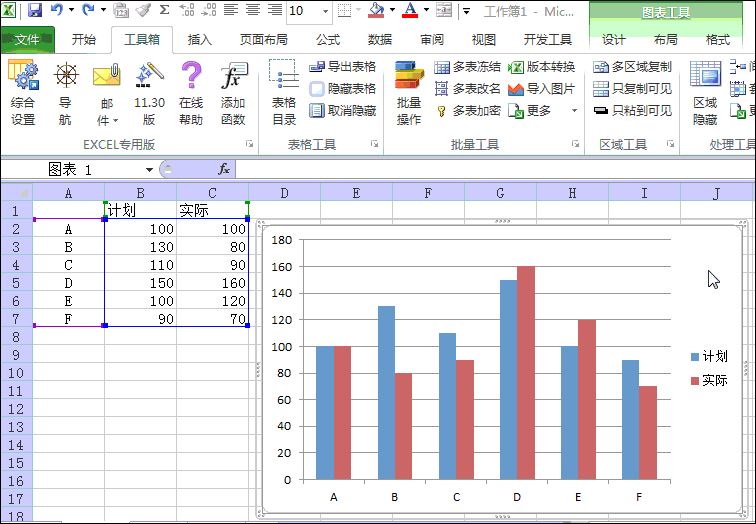The image size is (756, 524).
Task: Open the 文件 File menu tab
Action: 27,40
